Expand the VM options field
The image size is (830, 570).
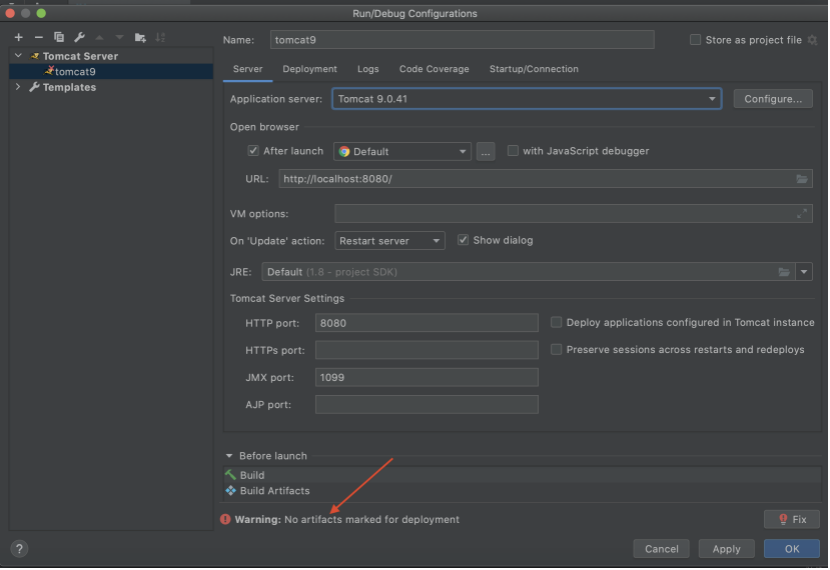[x=802, y=213]
